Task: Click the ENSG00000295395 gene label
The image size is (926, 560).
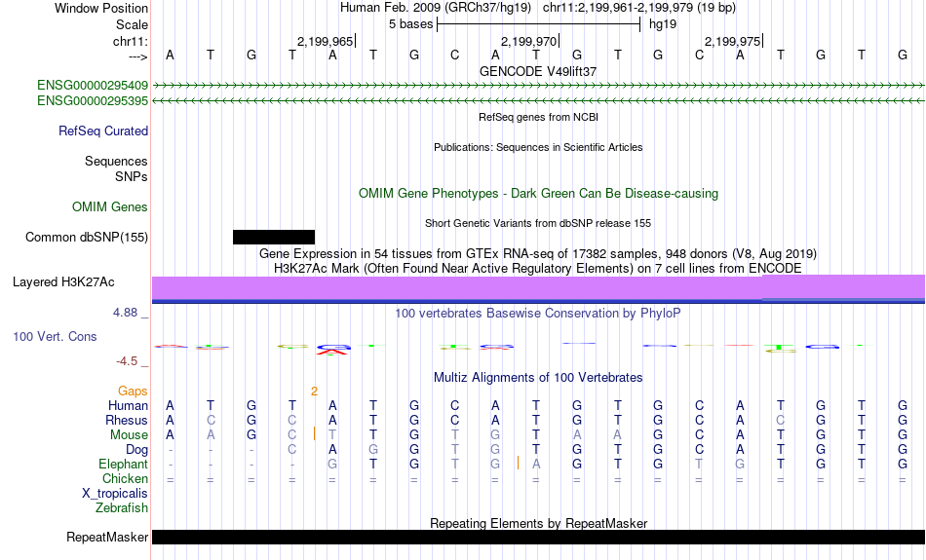Action: click(x=93, y=101)
